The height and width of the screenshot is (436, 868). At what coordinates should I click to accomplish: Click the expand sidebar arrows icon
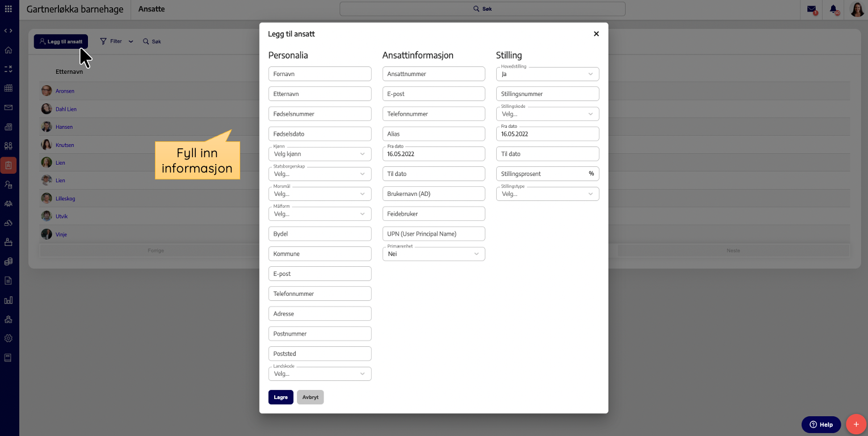[9, 31]
